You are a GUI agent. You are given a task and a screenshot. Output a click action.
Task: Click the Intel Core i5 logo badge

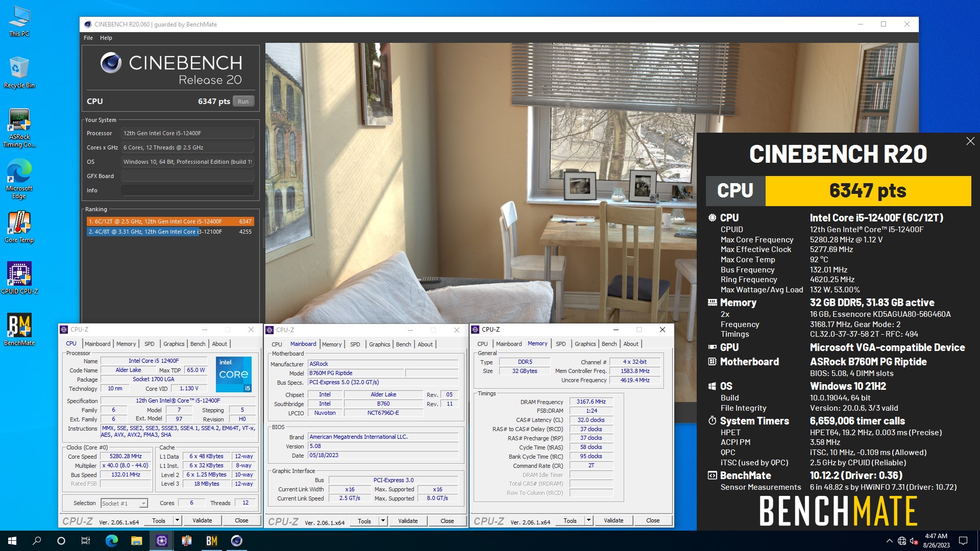234,374
